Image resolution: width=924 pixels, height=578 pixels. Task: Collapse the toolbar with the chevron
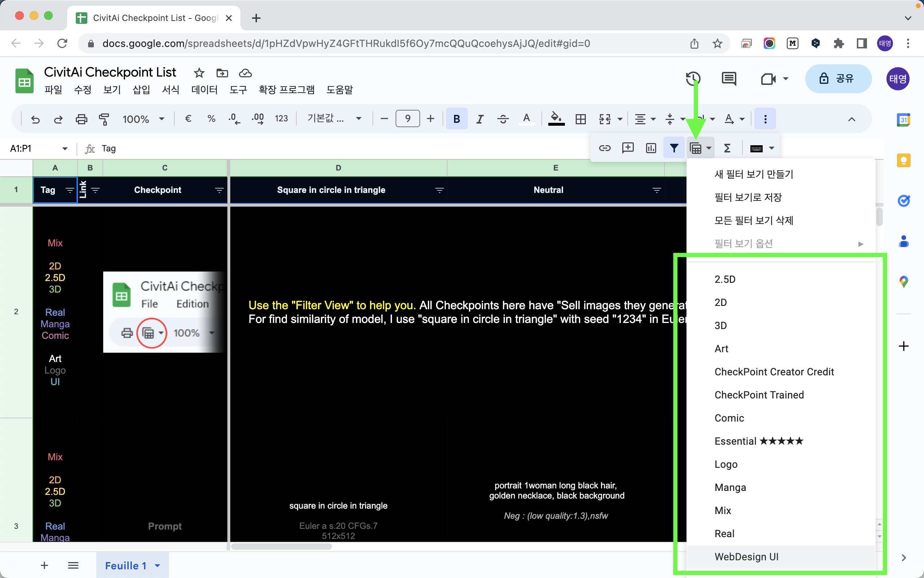(x=851, y=119)
